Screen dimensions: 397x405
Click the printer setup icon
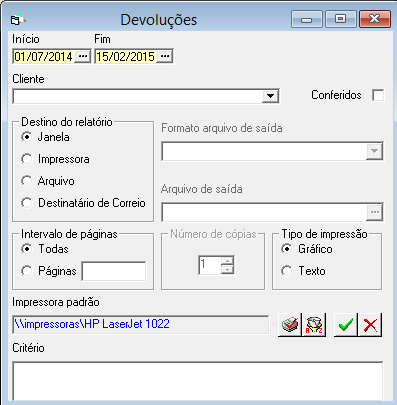tap(290, 324)
